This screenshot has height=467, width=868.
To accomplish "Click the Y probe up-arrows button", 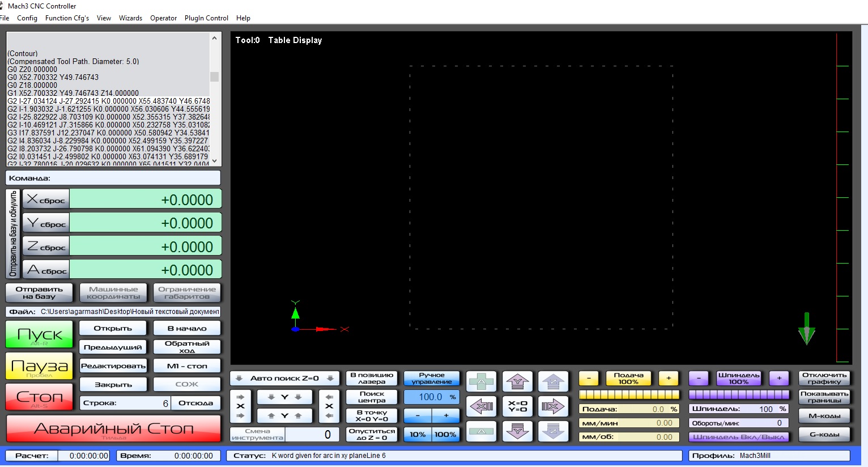I will coord(284,416).
